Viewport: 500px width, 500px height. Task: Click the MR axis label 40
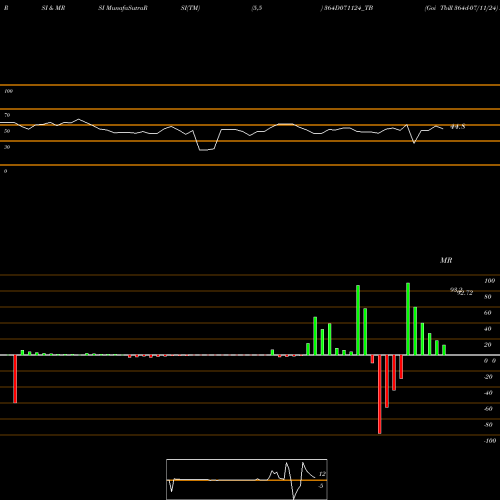pos(488,329)
